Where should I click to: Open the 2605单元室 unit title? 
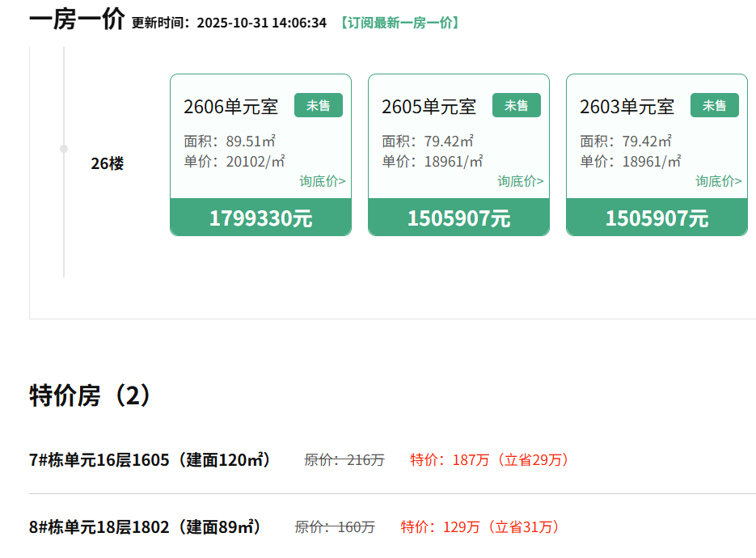click(429, 106)
